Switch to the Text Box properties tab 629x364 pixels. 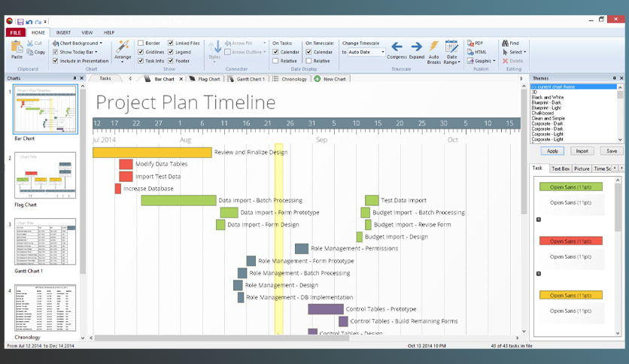pyautogui.click(x=560, y=168)
